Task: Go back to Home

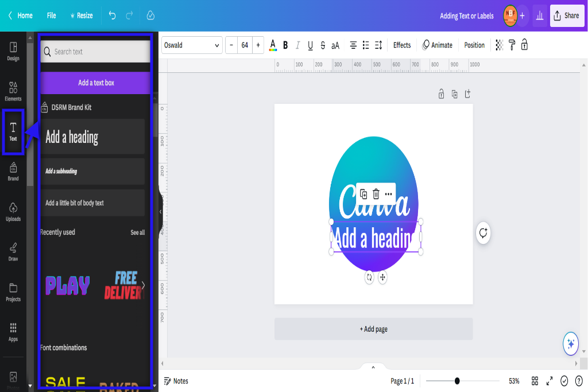Action: click(x=21, y=15)
